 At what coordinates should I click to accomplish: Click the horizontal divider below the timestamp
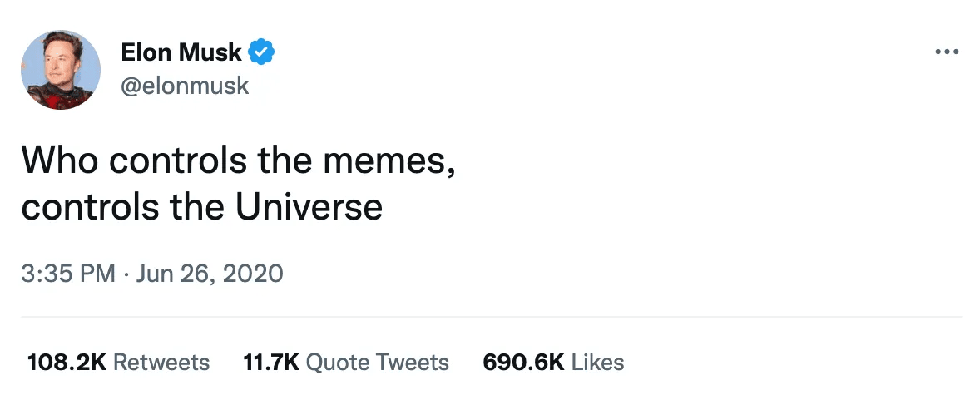[x=491, y=317]
